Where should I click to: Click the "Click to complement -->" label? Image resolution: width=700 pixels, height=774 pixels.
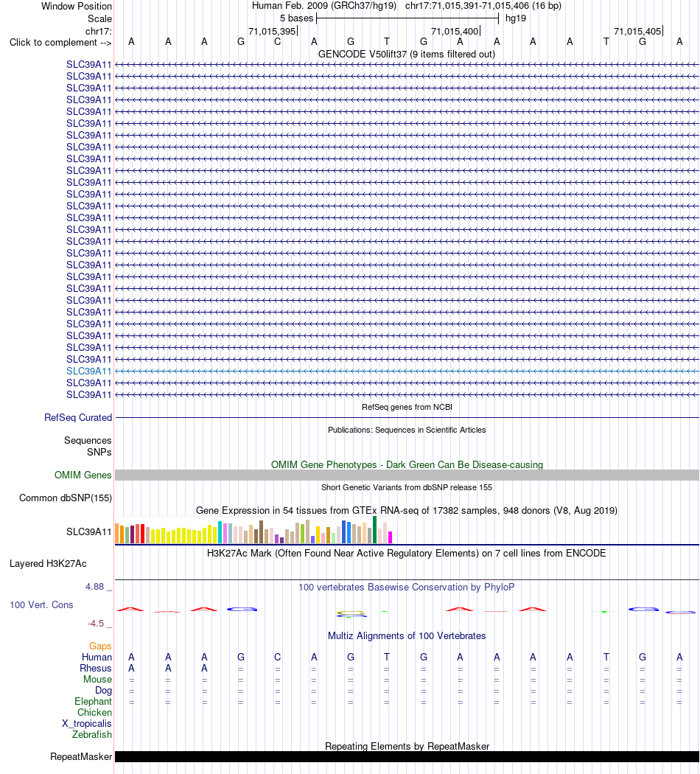pos(60,43)
